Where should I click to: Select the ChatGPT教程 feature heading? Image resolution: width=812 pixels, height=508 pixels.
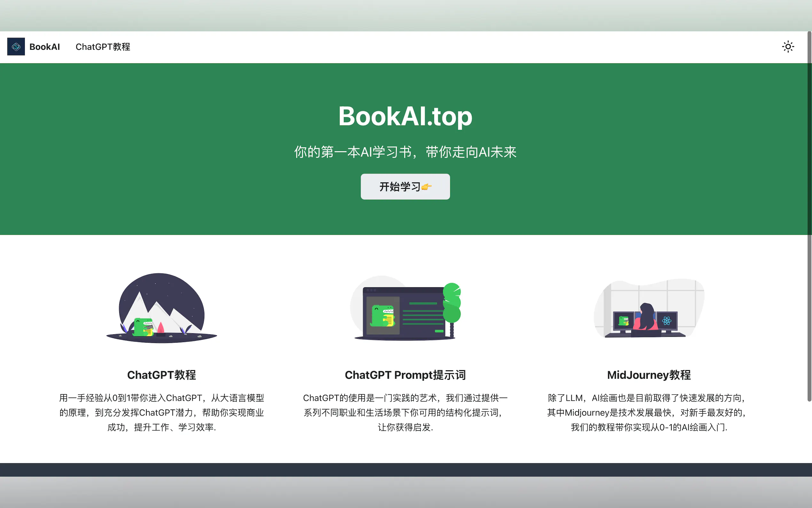(x=161, y=375)
